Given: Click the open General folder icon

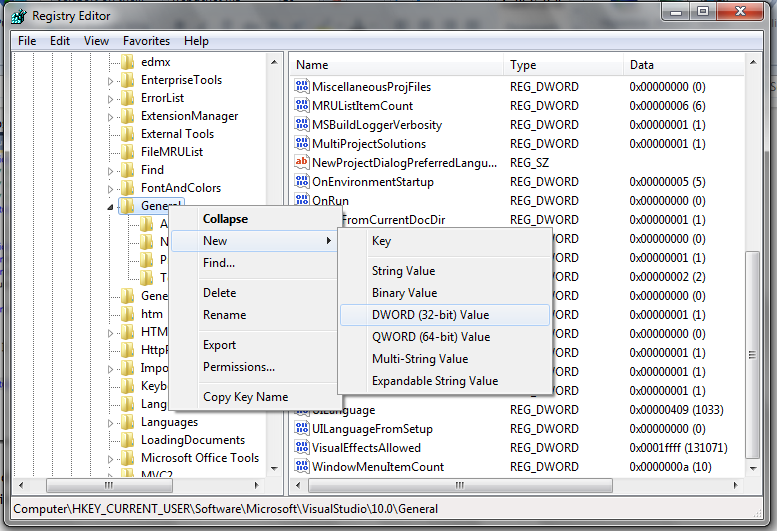Looking at the screenshot, I should pos(128,206).
